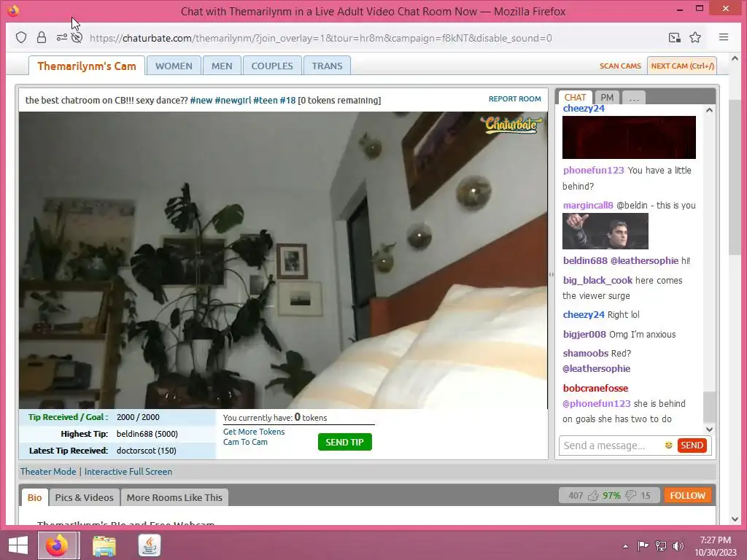Click the Action Center flag icon
The width and height of the screenshot is (747, 560).
click(643, 546)
